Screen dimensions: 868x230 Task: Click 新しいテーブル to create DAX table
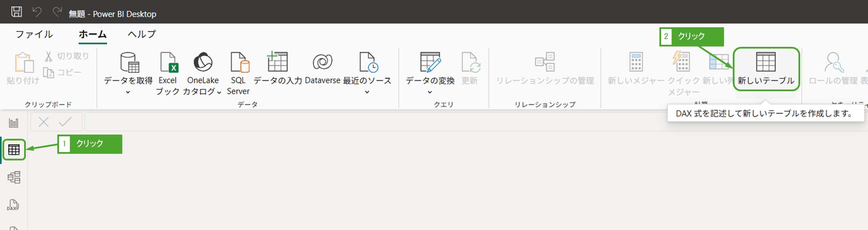(x=766, y=69)
